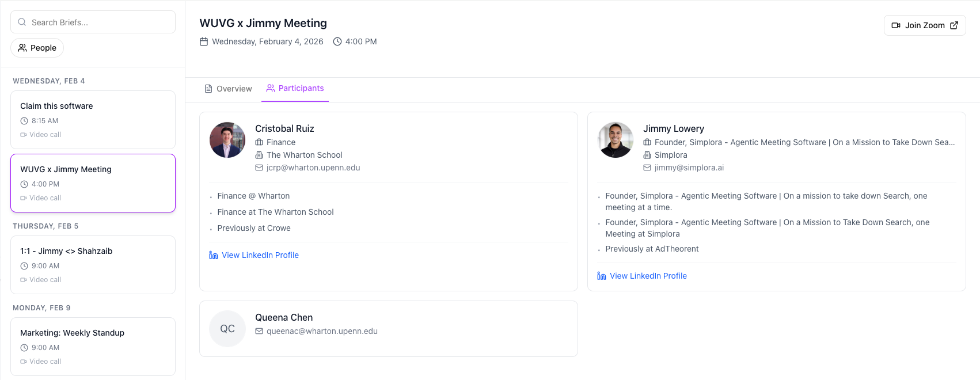Click the LinkedIn icon under Cristobal Ruiz

click(x=213, y=254)
